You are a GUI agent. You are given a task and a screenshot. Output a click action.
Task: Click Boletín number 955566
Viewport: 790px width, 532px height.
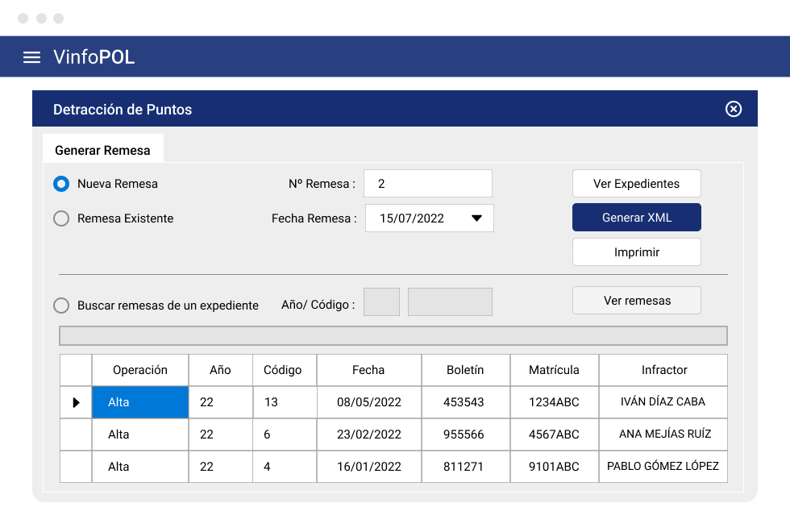coord(466,434)
